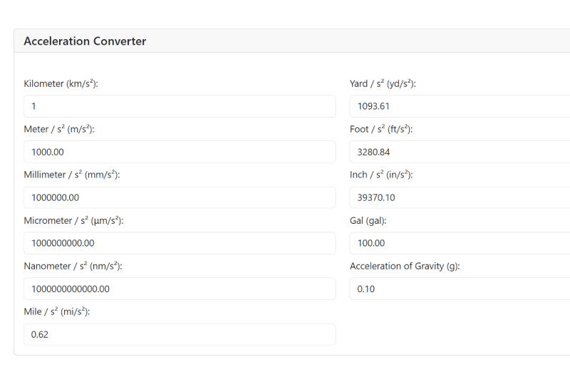Click the "Inch / s² (in/s²):" label

381,175
